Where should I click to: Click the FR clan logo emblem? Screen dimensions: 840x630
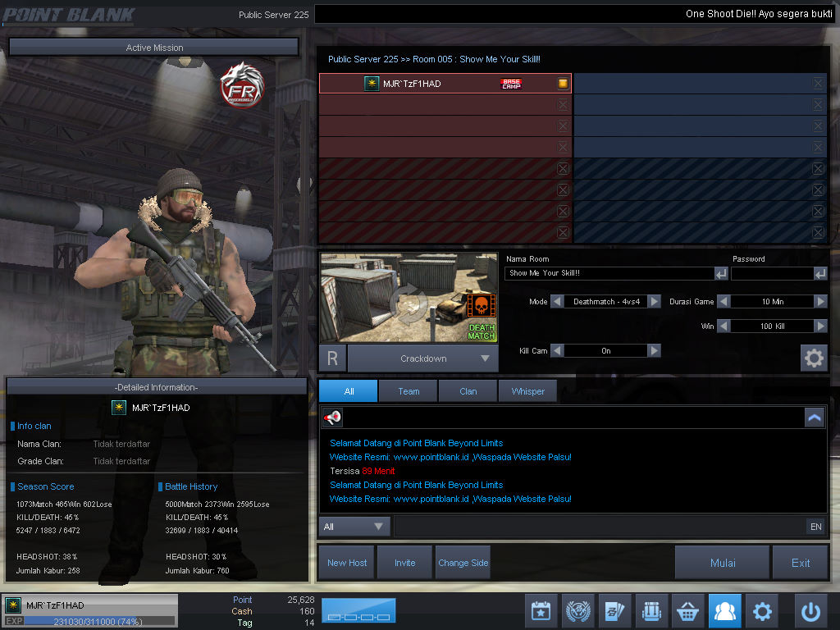click(x=242, y=85)
